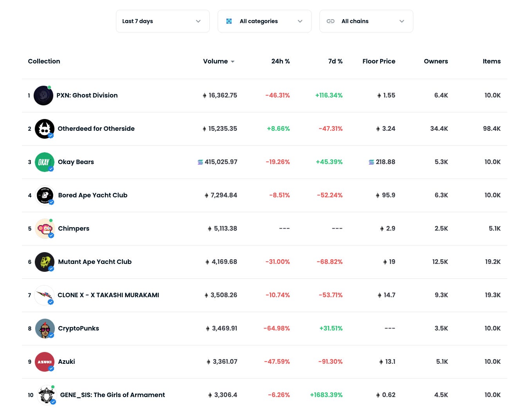
Task: Click Chimpers collection name
Action: pos(74,228)
